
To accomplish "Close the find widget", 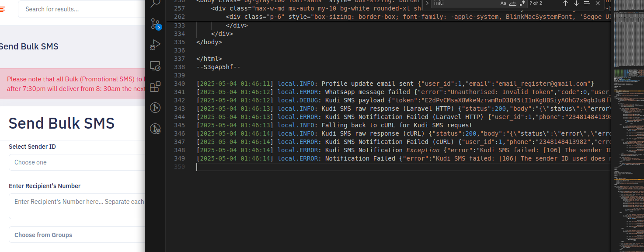I will [598, 3].
